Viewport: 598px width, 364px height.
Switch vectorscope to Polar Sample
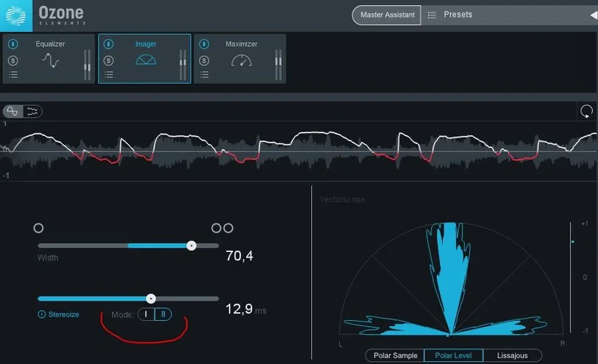(395, 355)
